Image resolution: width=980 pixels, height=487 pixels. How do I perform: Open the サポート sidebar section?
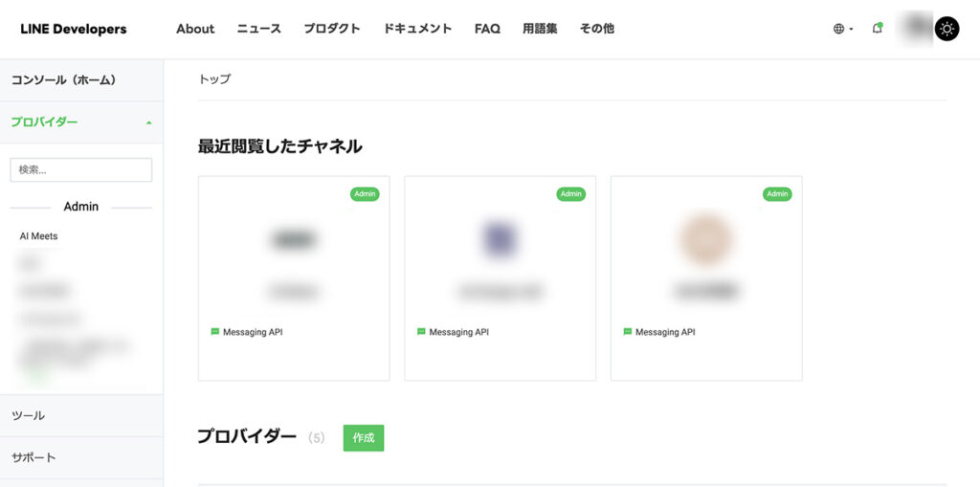point(81,457)
